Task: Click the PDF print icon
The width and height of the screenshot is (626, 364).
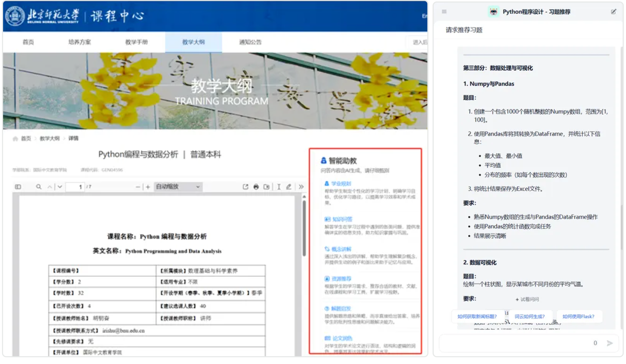Action: click(x=256, y=187)
